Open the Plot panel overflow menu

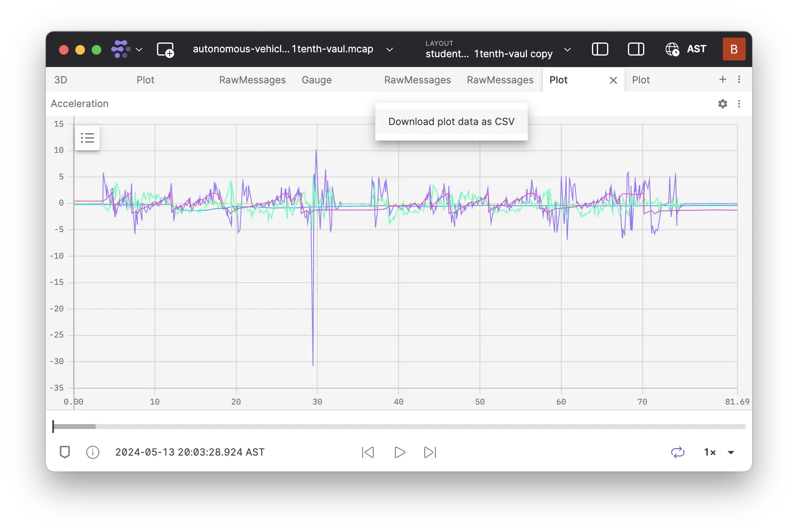pyautogui.click(x=739, y=104)
